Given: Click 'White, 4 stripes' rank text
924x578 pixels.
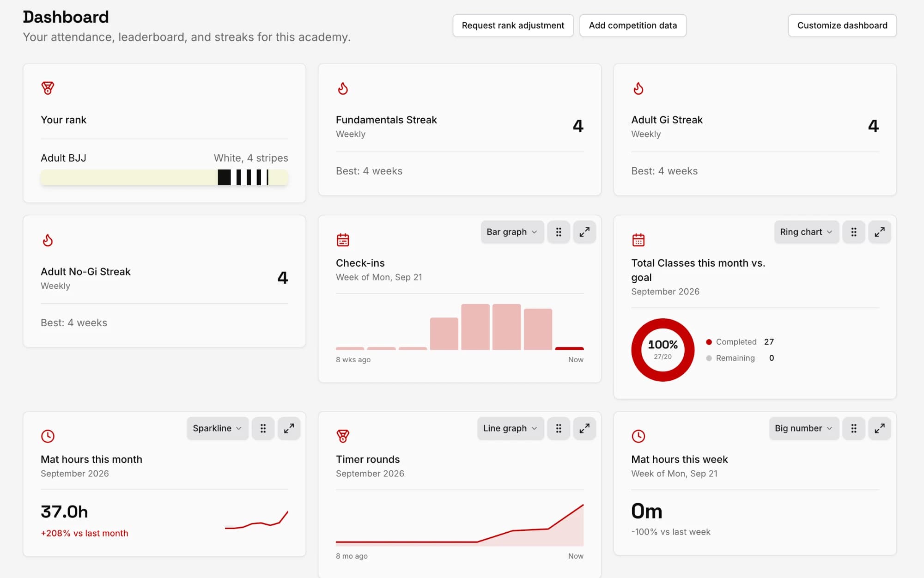Looking at the screenshot, I should coord(251,158).
